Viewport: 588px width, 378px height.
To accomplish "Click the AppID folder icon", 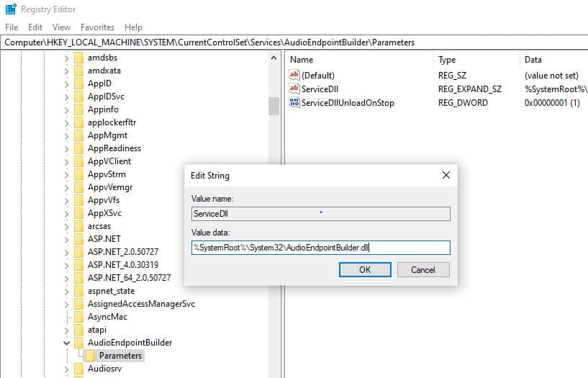I will click(x=78, y=84).
